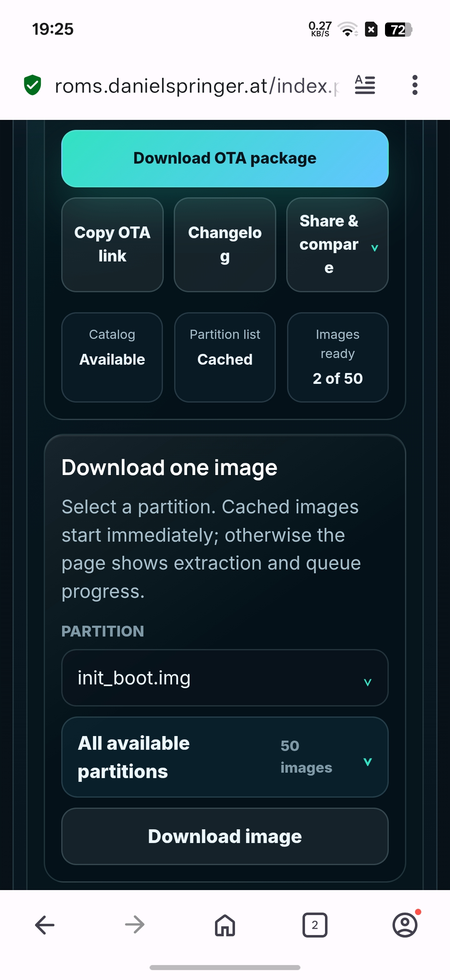Open the Changelog
This screenshot has height=980, width=450.
click(225, 245)
